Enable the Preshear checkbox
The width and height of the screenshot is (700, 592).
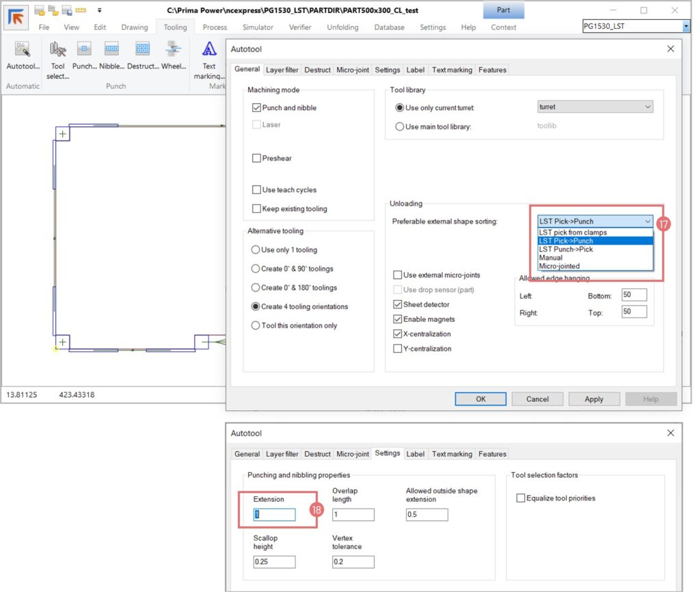(257, 159)
